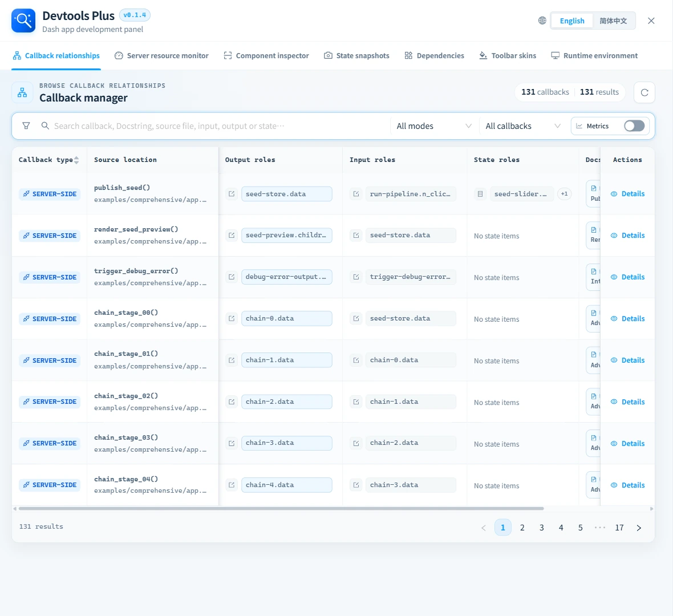Open the All modes dropdown

coord(434,126)
